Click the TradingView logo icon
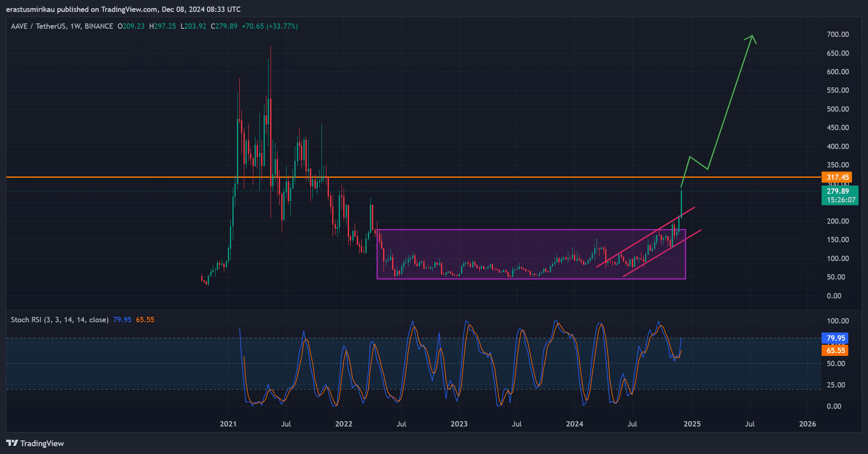Viewport: 868px width, 454px height. 12,443
